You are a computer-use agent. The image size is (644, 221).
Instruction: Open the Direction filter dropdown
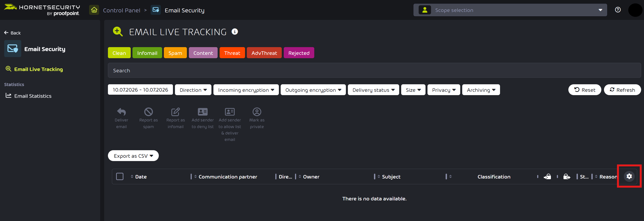click(x=193, y=90)
